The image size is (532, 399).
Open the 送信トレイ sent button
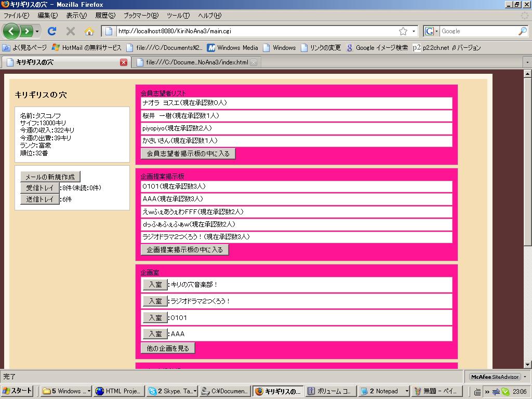click(39, 199)
